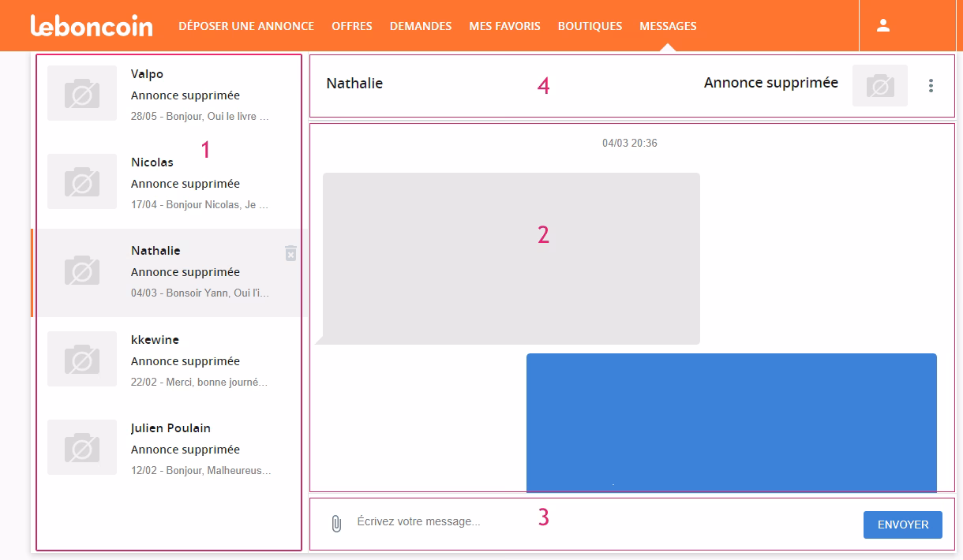Open the BOUTIQUES section
The width and height of the screenshot is (963, 560).
[x=590, y=26]
